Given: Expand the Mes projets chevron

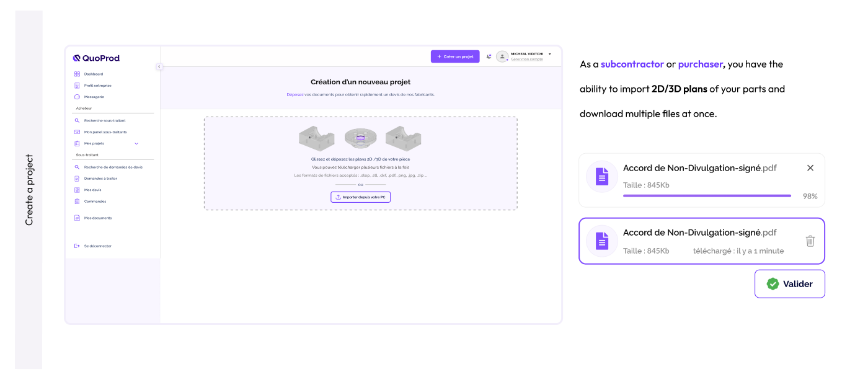Looking at the screenshot, I should 136,143.
